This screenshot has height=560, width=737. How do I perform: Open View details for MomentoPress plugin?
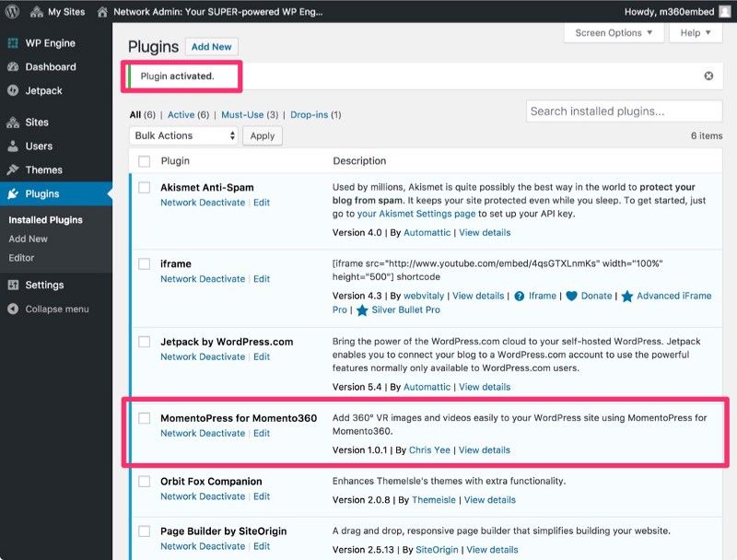click(x=485, y=450)
